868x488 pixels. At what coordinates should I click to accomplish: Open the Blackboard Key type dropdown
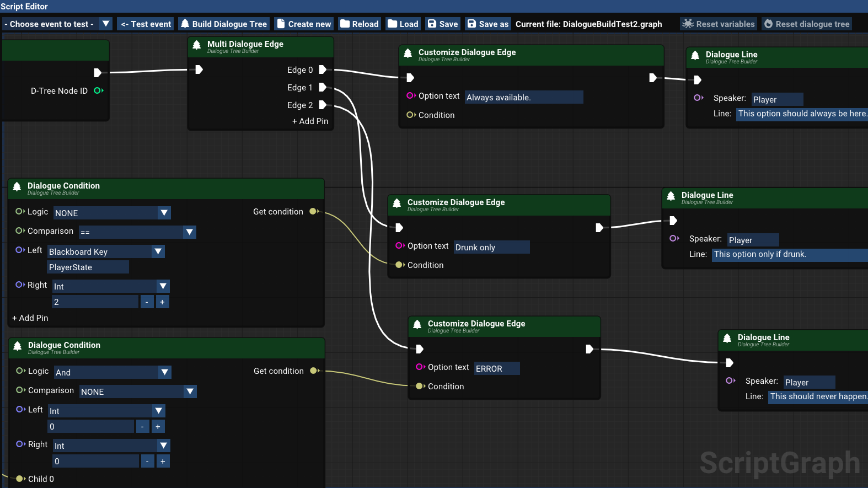tap(158, 251)
